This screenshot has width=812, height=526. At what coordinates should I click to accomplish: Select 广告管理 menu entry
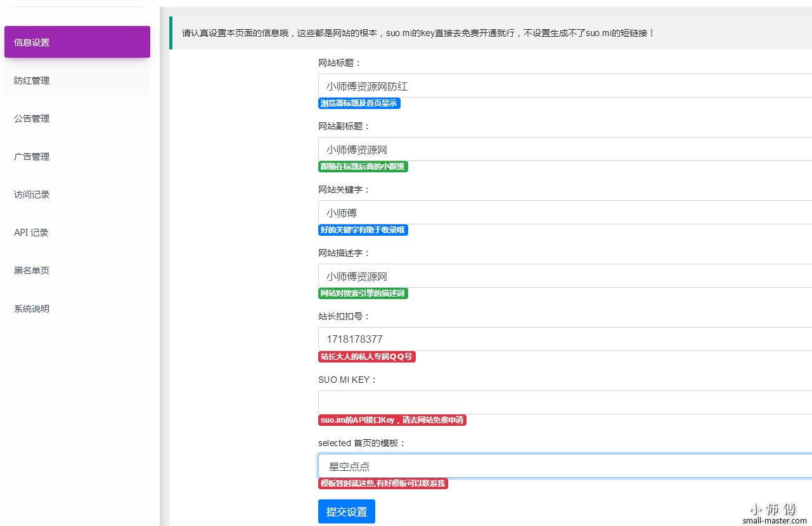click(77, 157)
